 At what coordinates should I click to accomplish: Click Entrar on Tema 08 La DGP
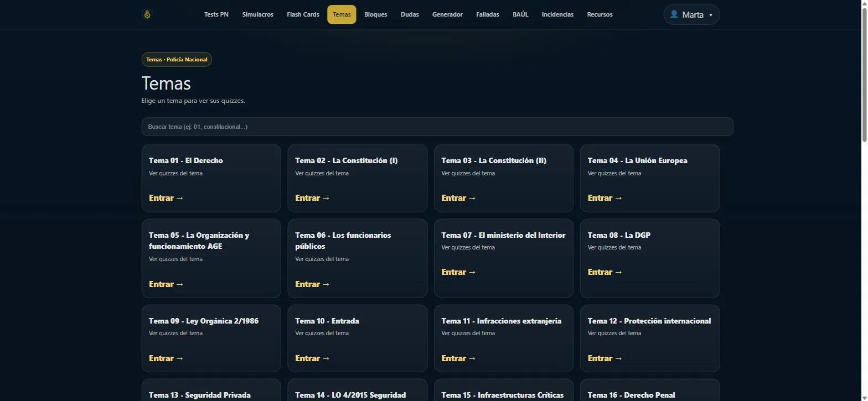click(x=605, y=272)
